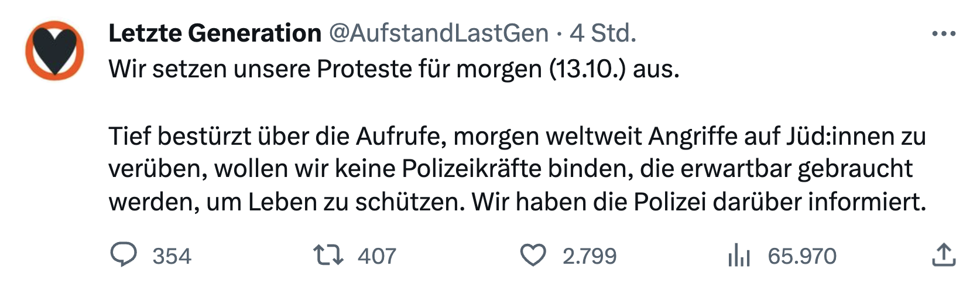Click the first line about suspended protests
The height and width of the screenshot is (286, 980).
(x=393, y=69)
